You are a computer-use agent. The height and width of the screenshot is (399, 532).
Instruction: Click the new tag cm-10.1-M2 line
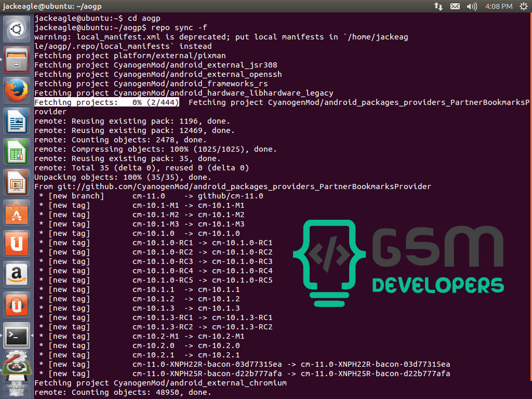point(142,215)
